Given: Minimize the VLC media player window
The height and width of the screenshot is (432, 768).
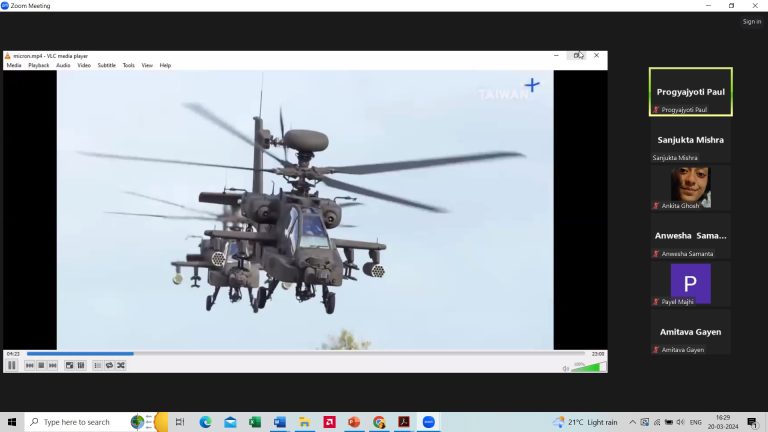Looking at the screenshot, I should point(556,55).
